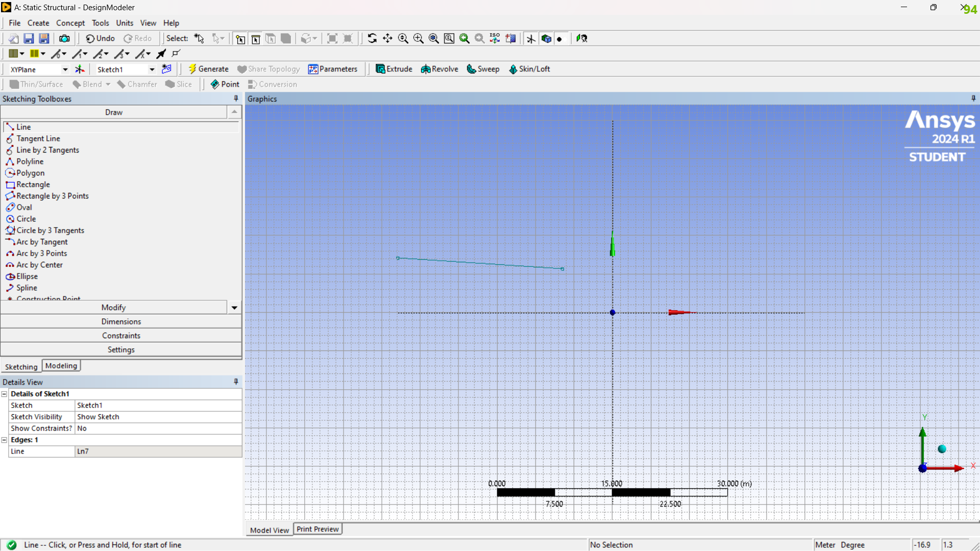Viewport: 980px width, 551px height.
Task: Click the New Plane icon
Action: tap(80, 69)
